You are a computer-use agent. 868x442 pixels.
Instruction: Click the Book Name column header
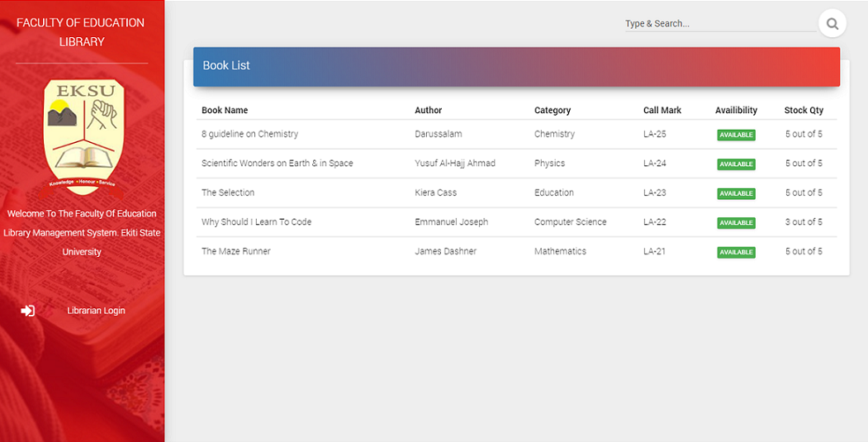point(225,110)
